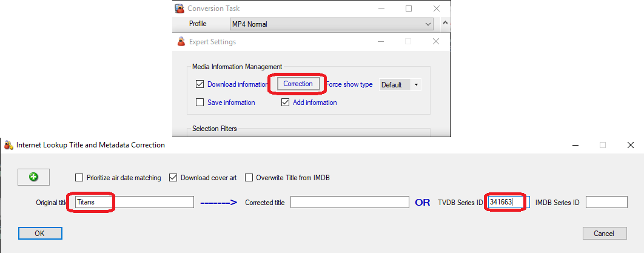
Task: Close the Conversion Task window
Action: point(436,8)
